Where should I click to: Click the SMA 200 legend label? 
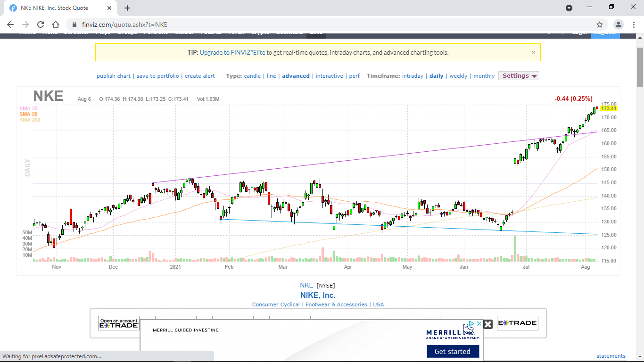click(30, 120)
